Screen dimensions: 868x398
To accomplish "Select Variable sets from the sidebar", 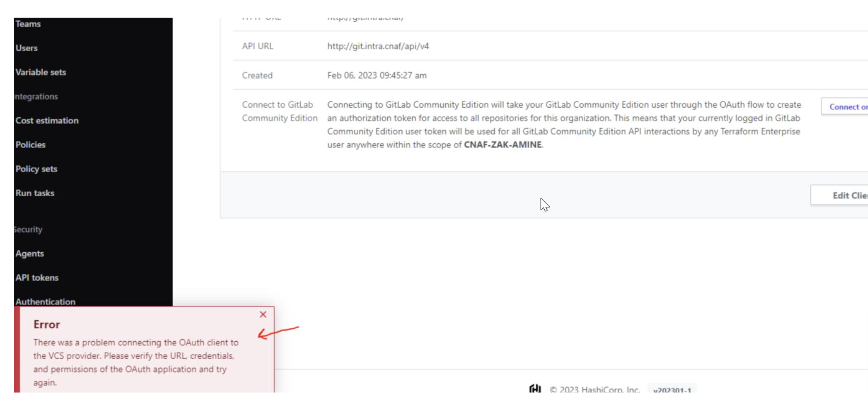I will (40, 72).
